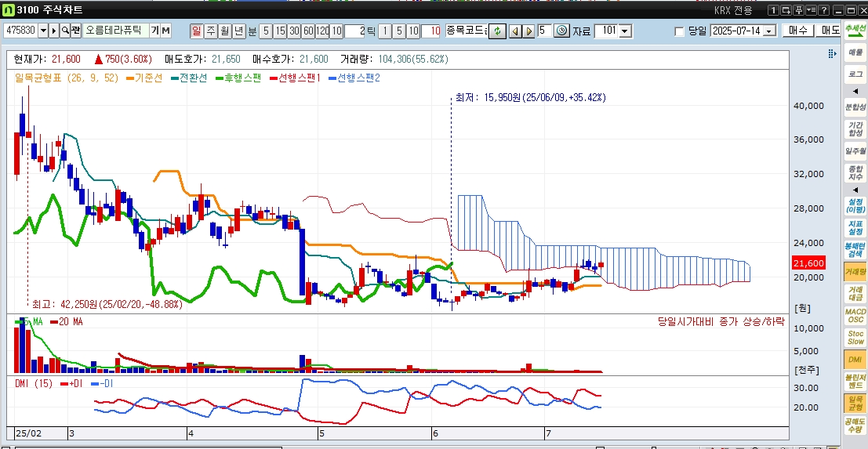Viewport: 868px width, 449px height.
Task: Click the help question mark icon
Action: pos(823,10)
